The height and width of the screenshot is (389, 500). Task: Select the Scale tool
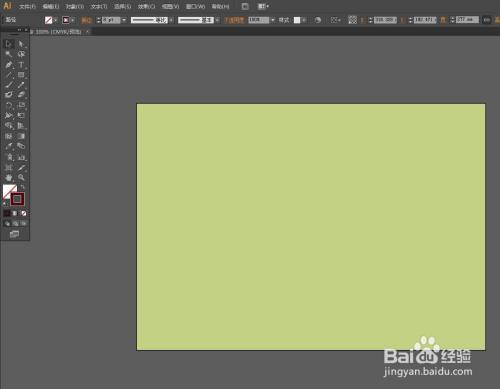pos(21,105)
